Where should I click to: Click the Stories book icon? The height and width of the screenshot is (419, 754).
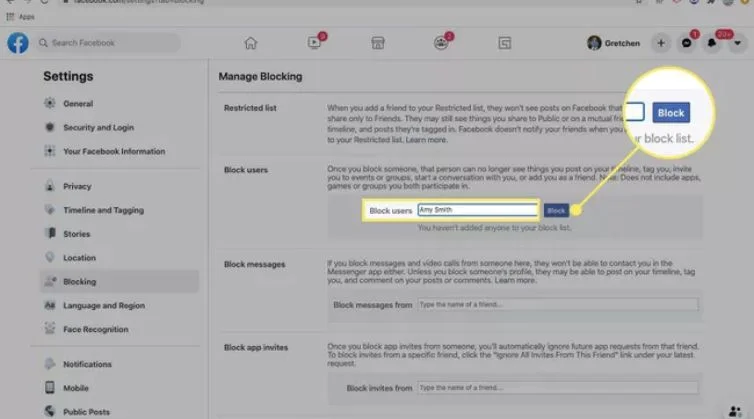click(50, 233)
